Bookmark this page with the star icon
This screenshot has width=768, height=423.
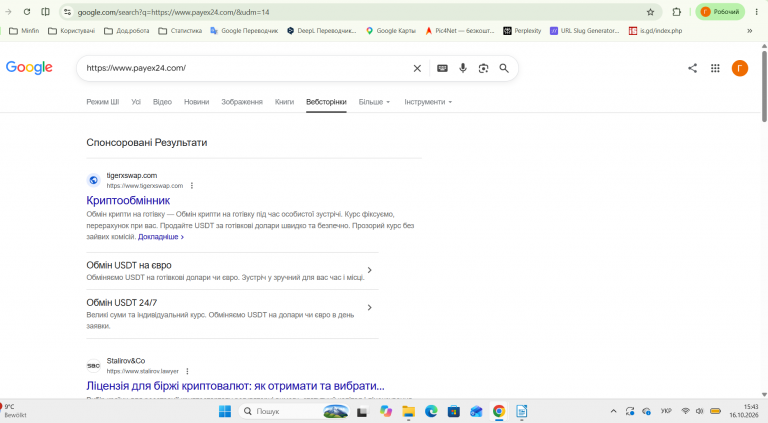(x=650, y=12)
